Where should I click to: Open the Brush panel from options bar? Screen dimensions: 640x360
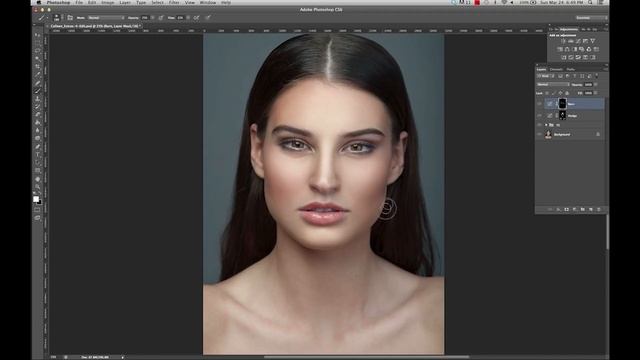click(x=70, y=18)
